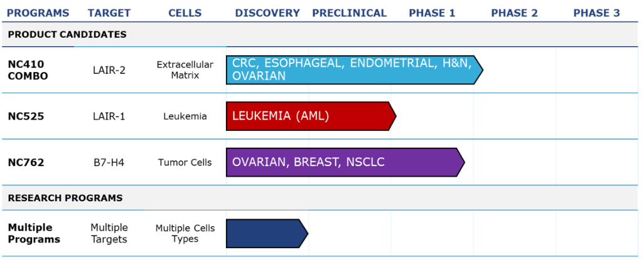Select the NC525 program name
The height and width of the screenshot is (260, 644).
[x=26, y=117]
